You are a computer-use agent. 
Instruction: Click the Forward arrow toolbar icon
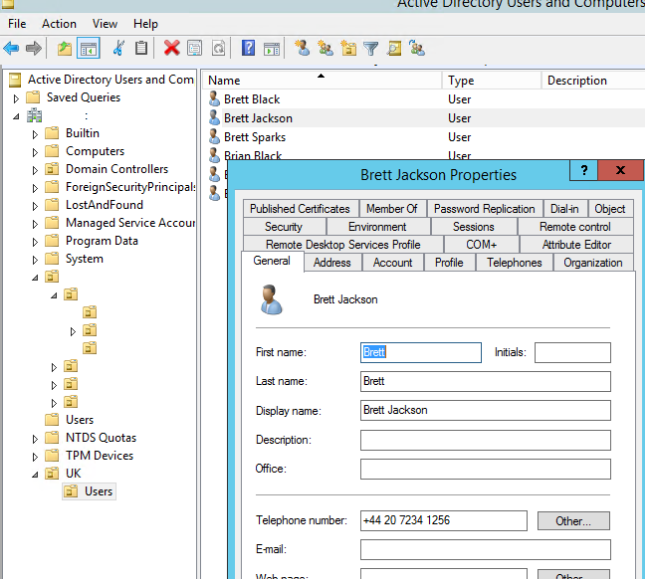point(34,49)
